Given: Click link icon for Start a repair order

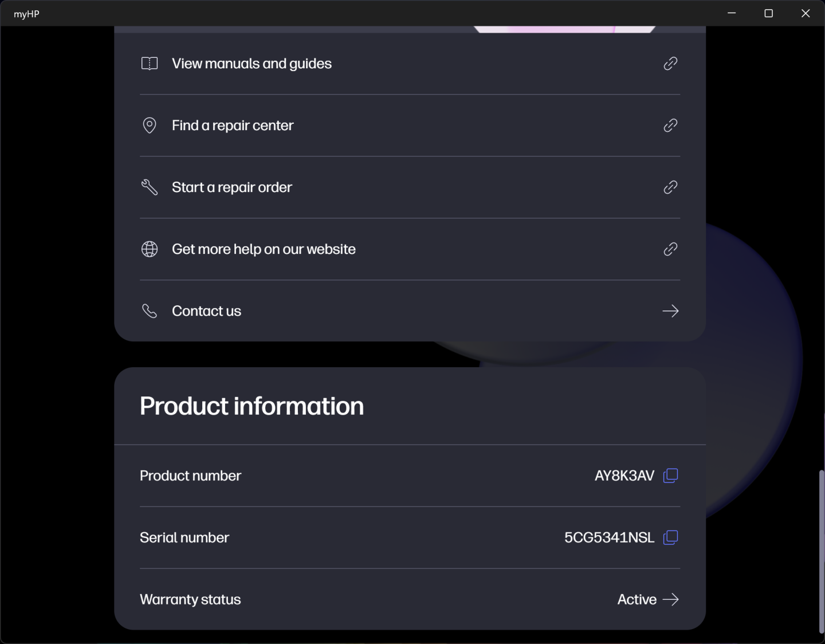Looking at the screenshot, I should tap(670, 187).
